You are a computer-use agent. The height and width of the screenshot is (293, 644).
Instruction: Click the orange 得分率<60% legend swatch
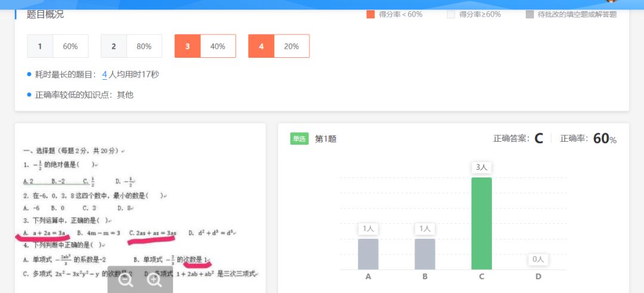pos(370,14)
